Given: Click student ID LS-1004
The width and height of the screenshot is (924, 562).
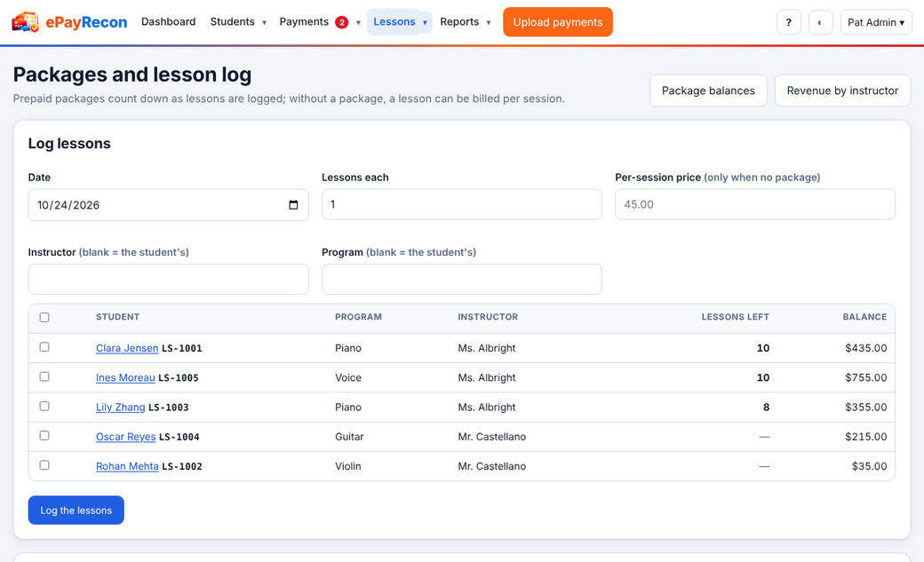Looking at the screenshot, I should tap(179, 437).
